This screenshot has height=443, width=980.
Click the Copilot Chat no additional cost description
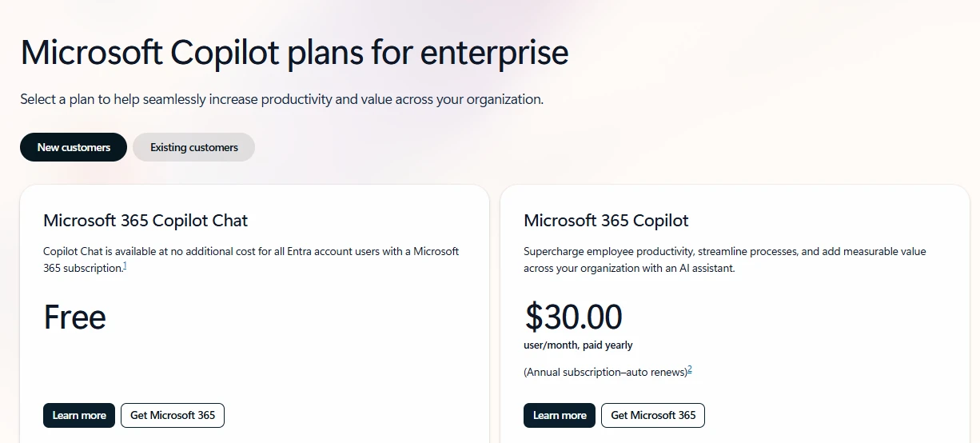tap(251, 260)
